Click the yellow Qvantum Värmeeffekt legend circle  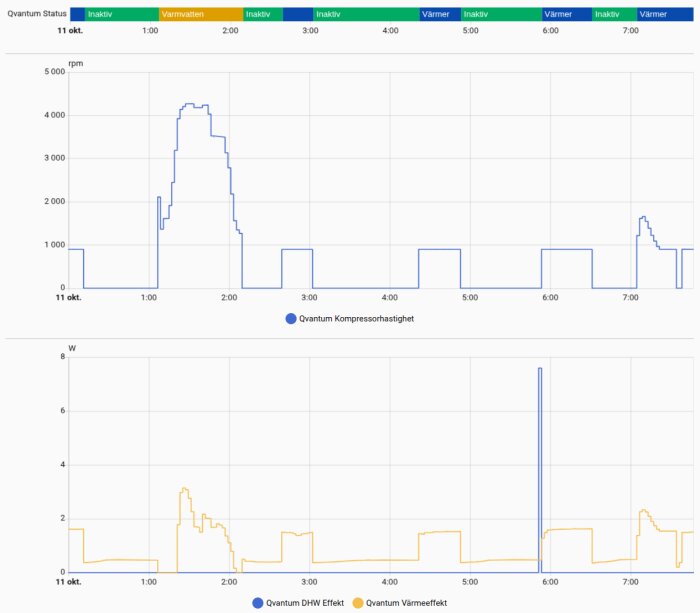359,603
